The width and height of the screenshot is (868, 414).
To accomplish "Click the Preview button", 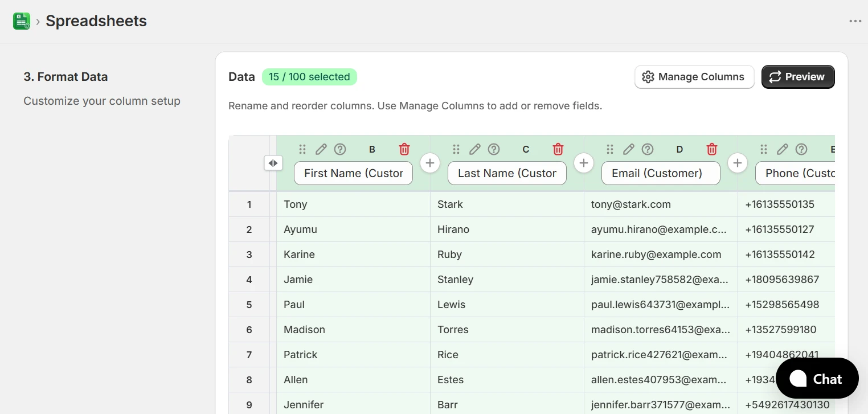I will click(x=798, y=77).
